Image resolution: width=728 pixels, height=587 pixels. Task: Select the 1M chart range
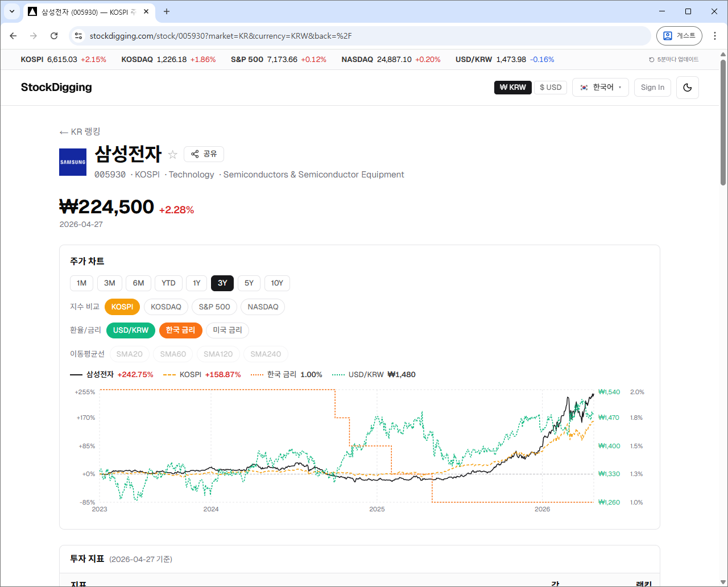coord(82,283)
